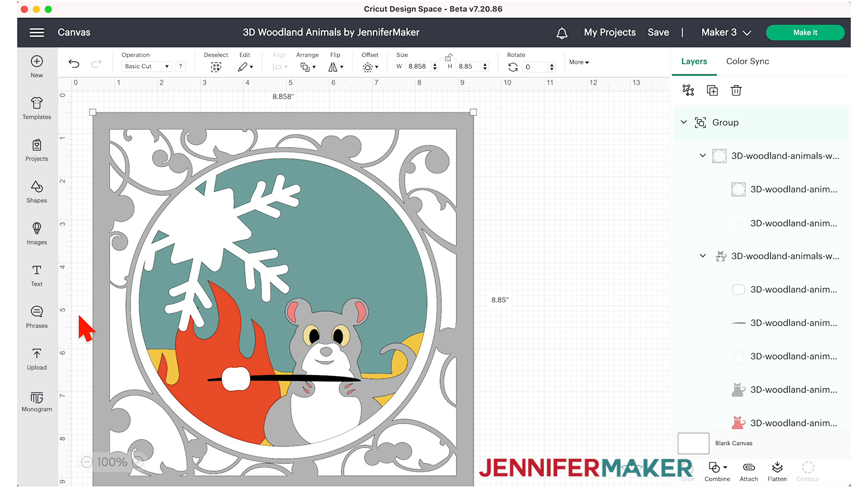Open the Images library
868x488 pixels.
point(37,234)
